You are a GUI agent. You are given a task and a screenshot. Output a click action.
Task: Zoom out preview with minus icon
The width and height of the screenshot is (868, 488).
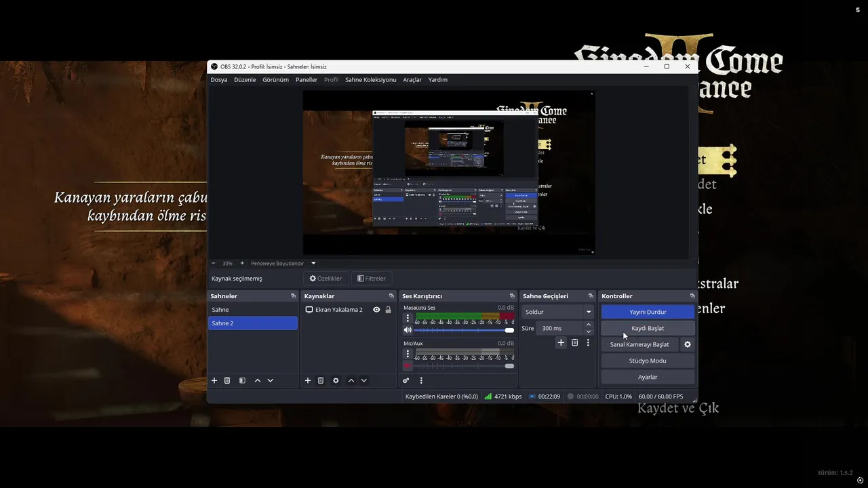(214, 263)
